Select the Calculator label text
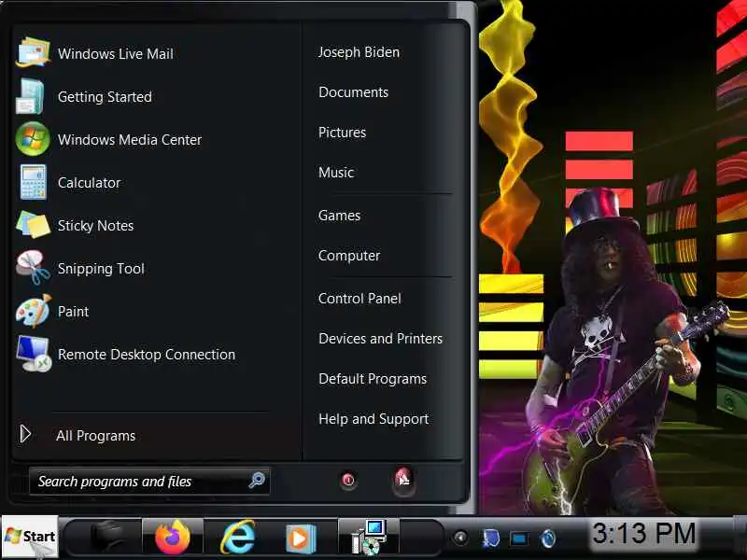This screenshot has width=747, height=560. [89, 182]
